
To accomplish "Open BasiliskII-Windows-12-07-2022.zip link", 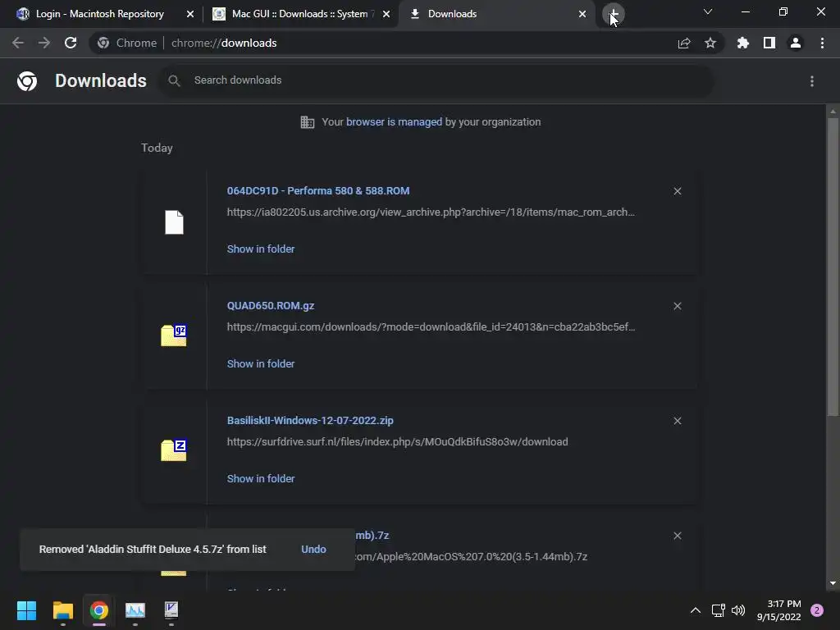I will pyautogui.click(x=310, y=421).
